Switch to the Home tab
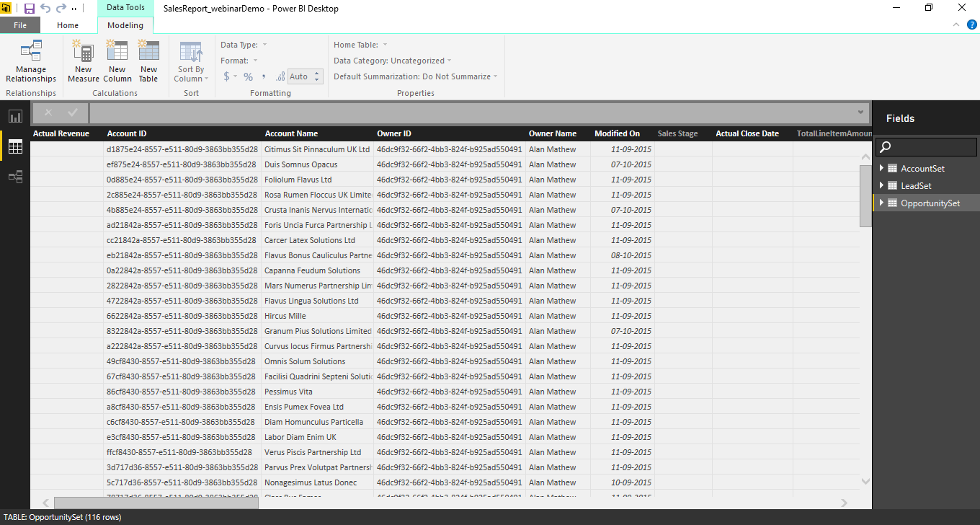This screenshot has height=525, width=980. (x=68, y=25)
